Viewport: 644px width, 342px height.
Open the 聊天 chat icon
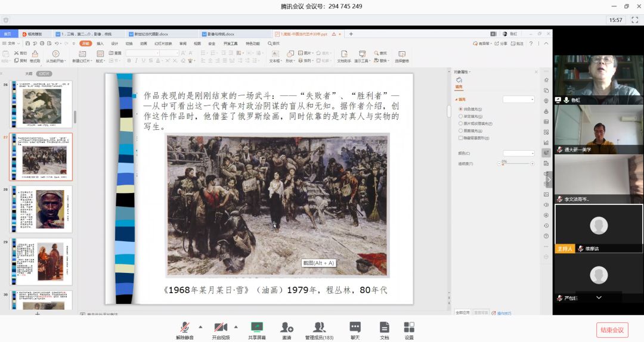click(x=355, y=328)
